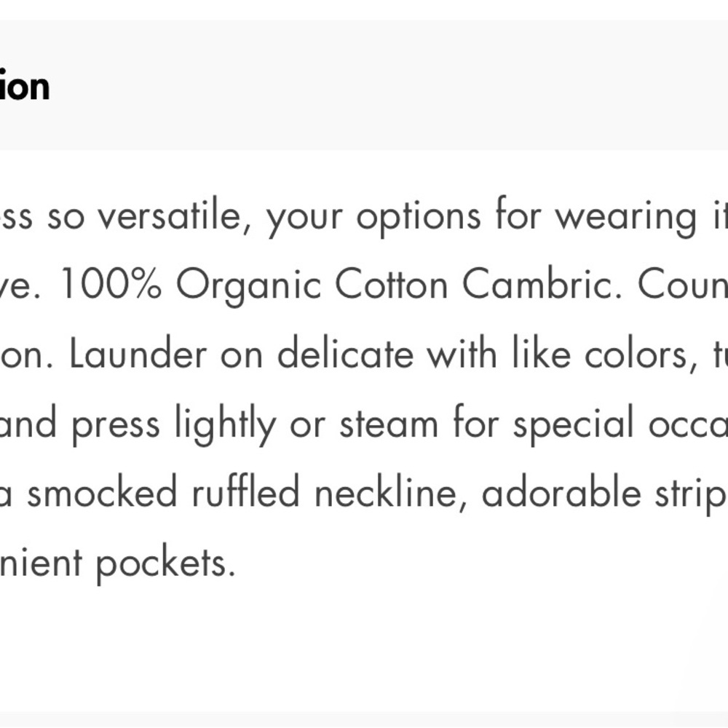Click the word 'press' in fourth line

116,426
